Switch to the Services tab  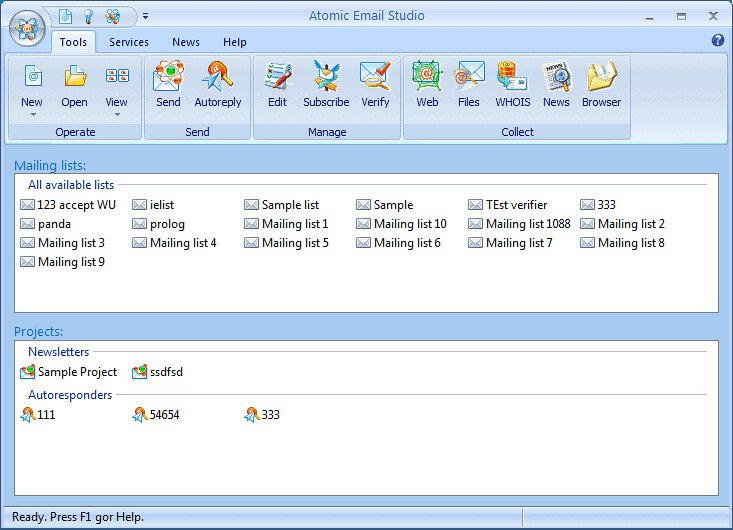pos(129,42)
